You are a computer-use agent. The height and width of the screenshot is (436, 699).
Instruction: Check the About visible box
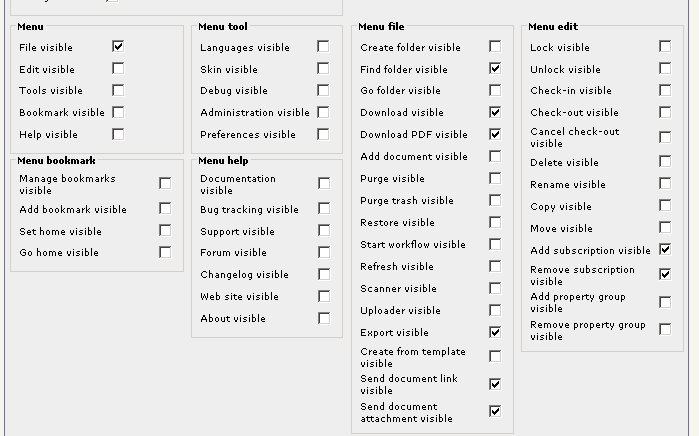pos(324,318)
